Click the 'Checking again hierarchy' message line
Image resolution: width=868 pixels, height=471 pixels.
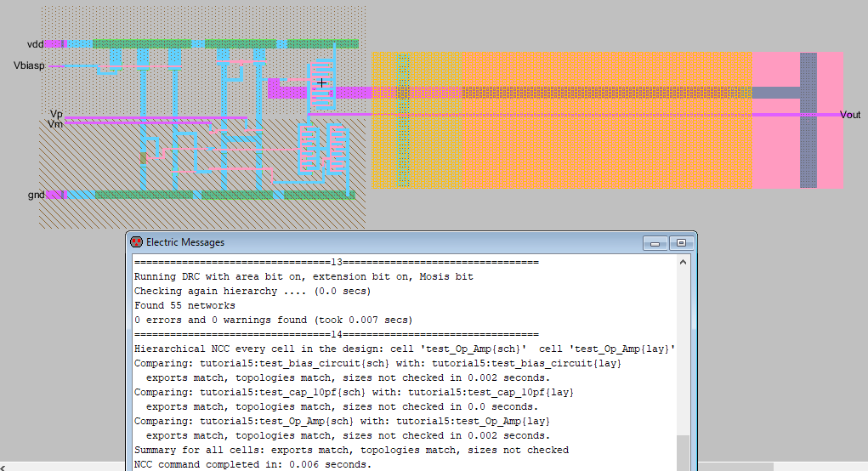(252, 291)
